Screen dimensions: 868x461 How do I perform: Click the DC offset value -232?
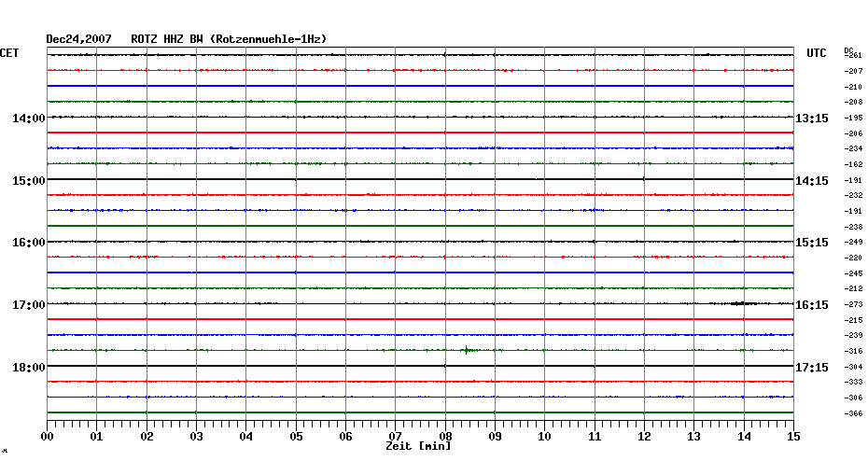tap(853, 196)
